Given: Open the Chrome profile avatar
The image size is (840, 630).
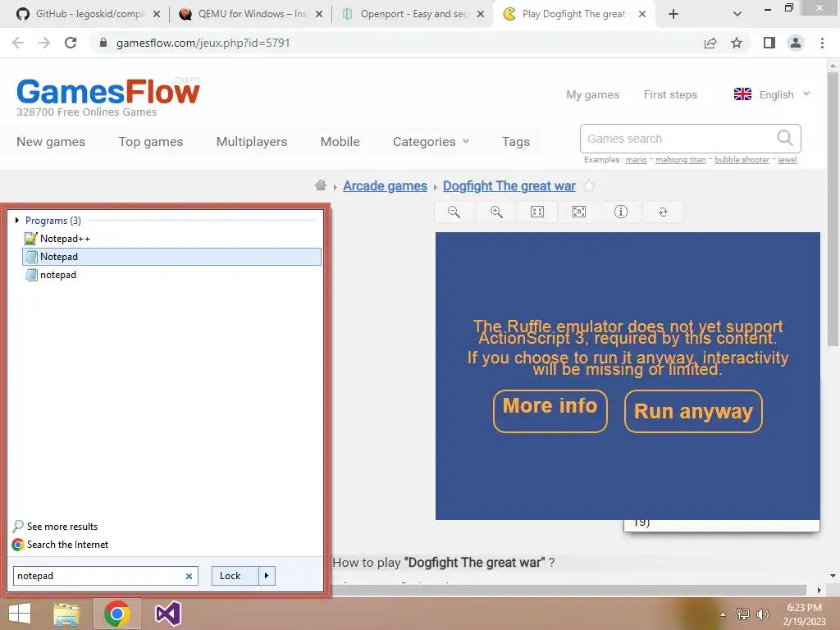Looking at the screenshot, I should point(796,43).
